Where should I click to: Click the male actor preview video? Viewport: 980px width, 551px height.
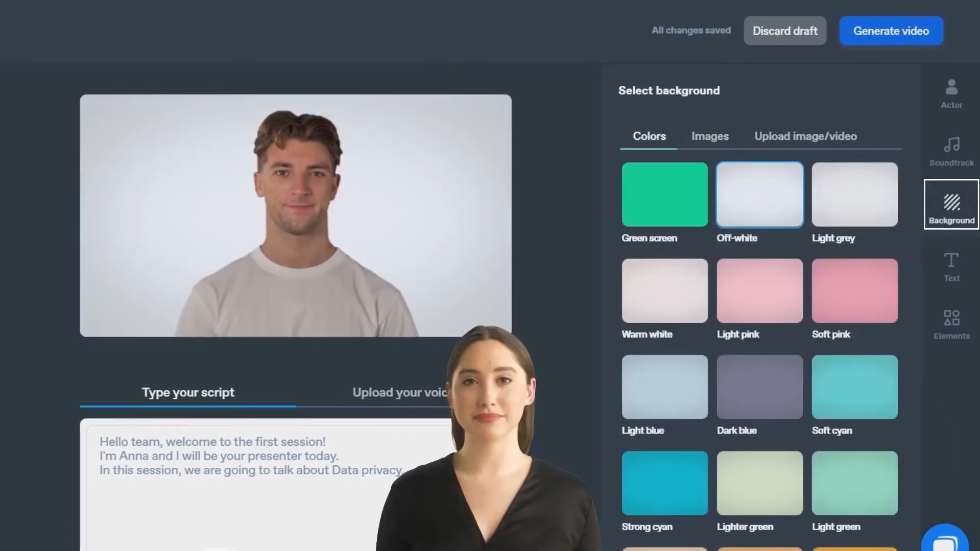click(x=295, y=214)
